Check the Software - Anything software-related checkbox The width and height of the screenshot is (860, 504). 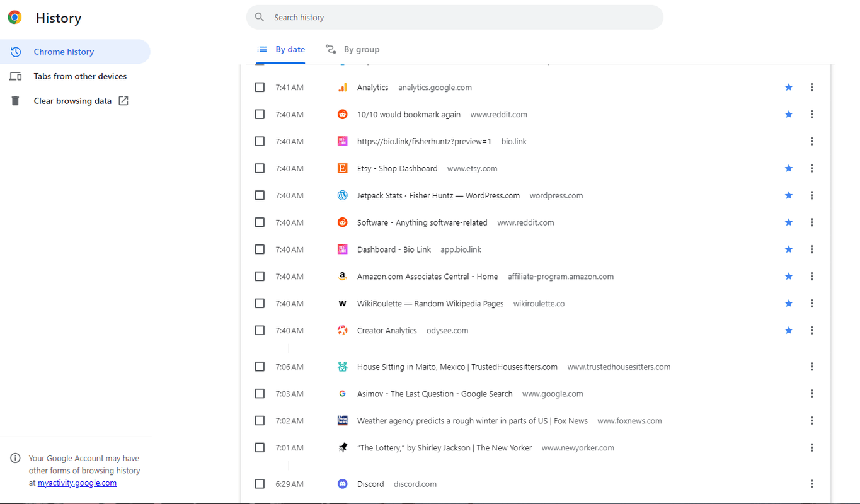pyautogui.click(x=260, y=222)
